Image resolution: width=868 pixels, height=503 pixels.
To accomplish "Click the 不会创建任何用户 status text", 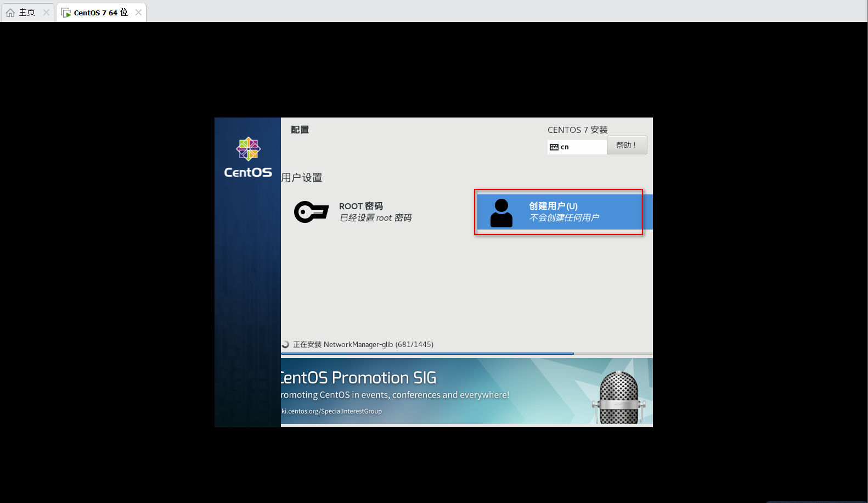I will coord(564,218).
